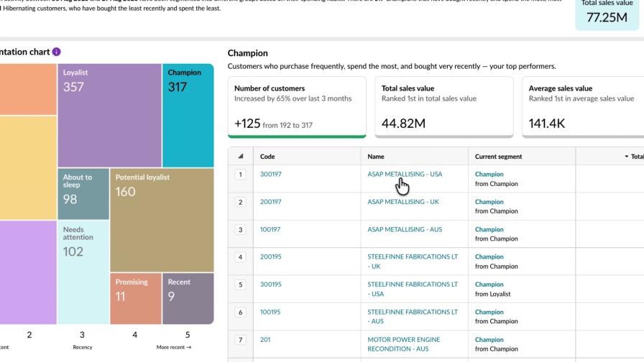Click the segmentation chart info icon

pyautogui.click(x=56, y=52)
